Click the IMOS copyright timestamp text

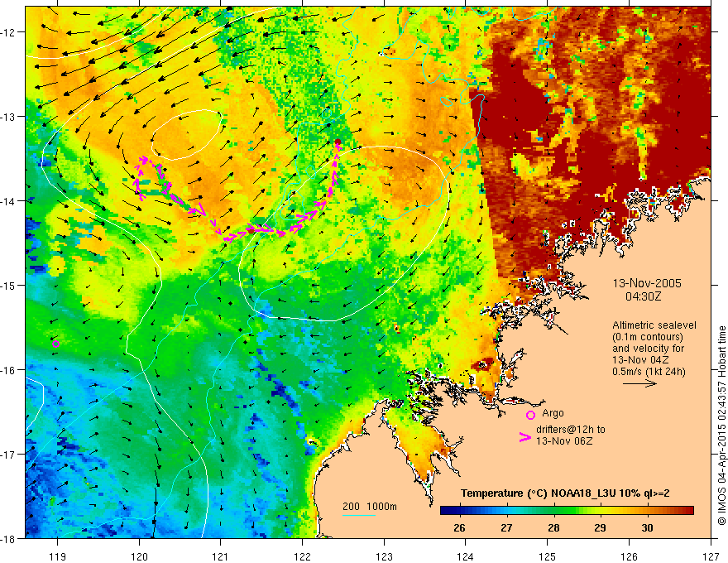tap(721, 426)
